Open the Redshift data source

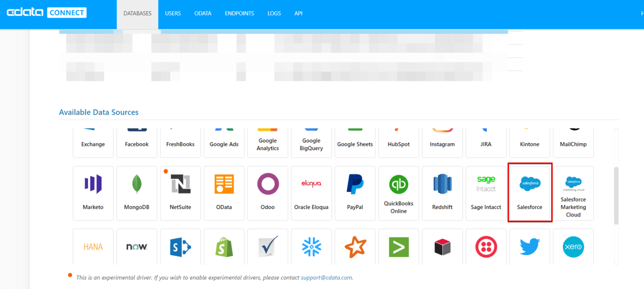pos(442,193)
